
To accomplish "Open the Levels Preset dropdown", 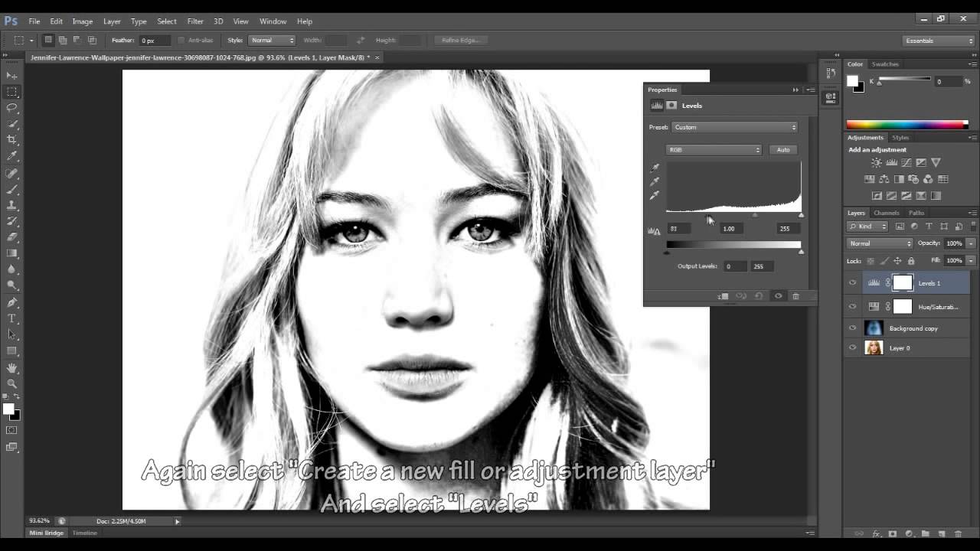I will point(735,127).
